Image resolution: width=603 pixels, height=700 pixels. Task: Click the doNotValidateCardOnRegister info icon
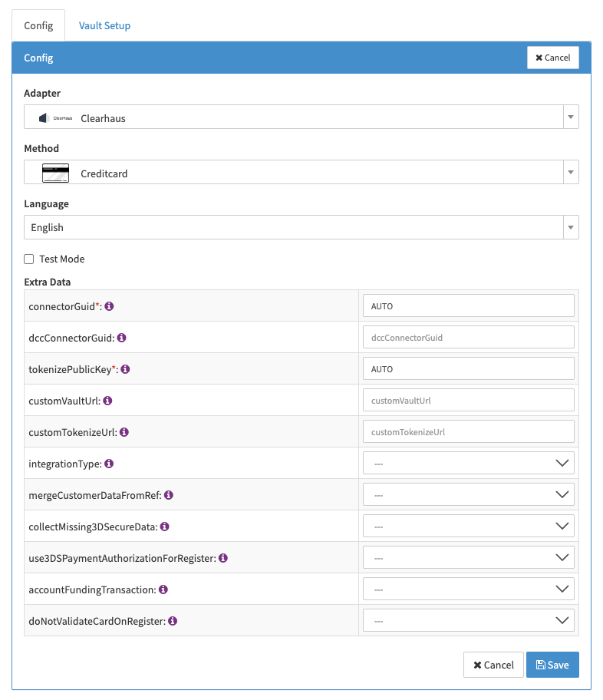tap(173, 621)
